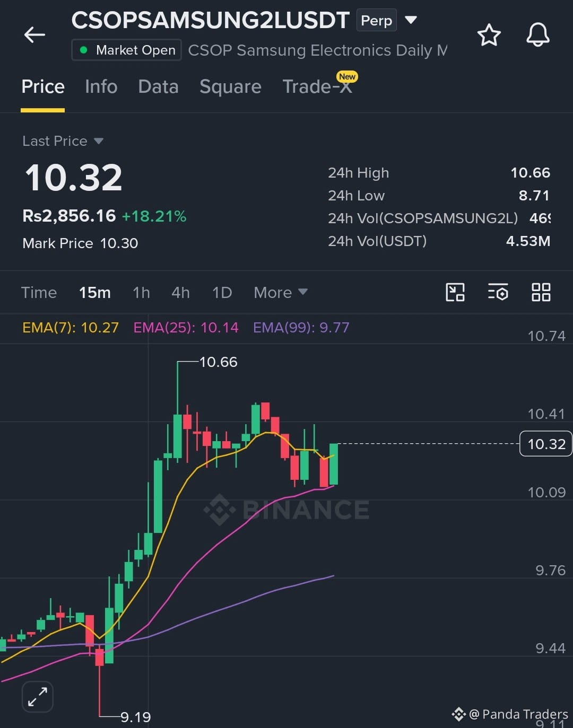Open chart indicator settings icon

498,292
